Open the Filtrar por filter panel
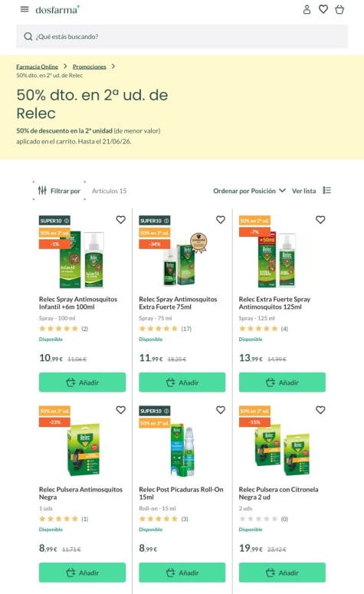Screen dimensions: 364x594 point(60,191)
